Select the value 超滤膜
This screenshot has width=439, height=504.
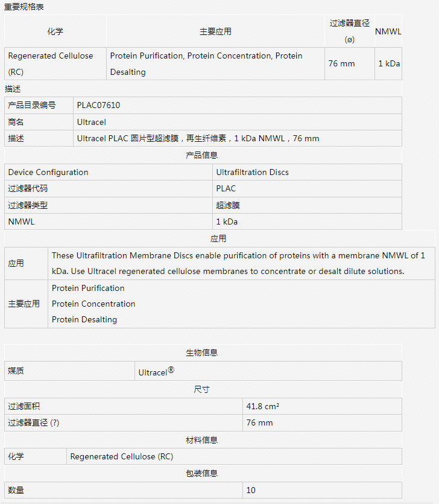(x=228, y=205)
